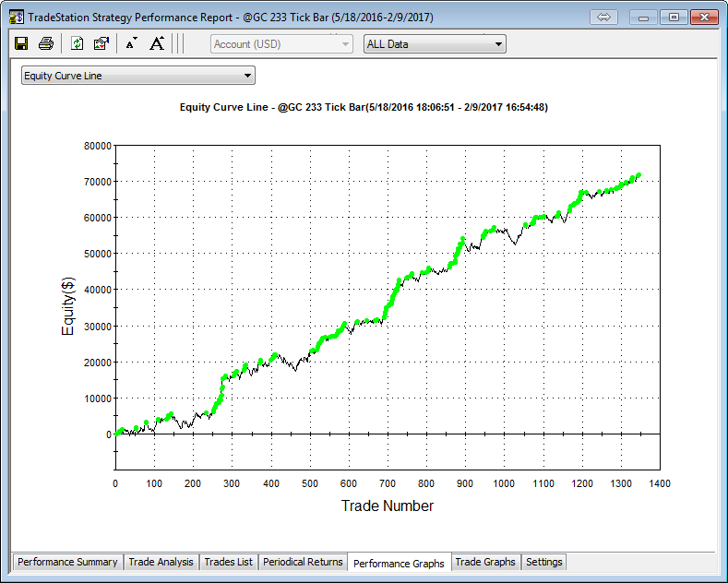The width and height of the screenshot is (728, 583).
Task: Click the decrease font size icon
Action: click(131, 43)
